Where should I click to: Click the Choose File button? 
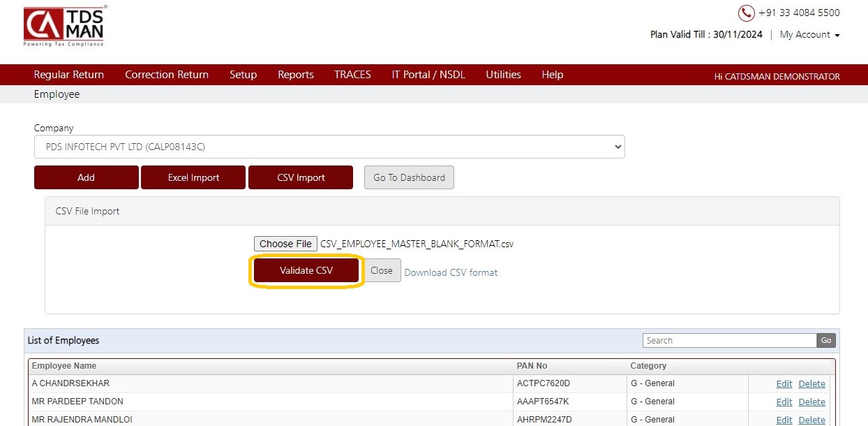[285, 244]
